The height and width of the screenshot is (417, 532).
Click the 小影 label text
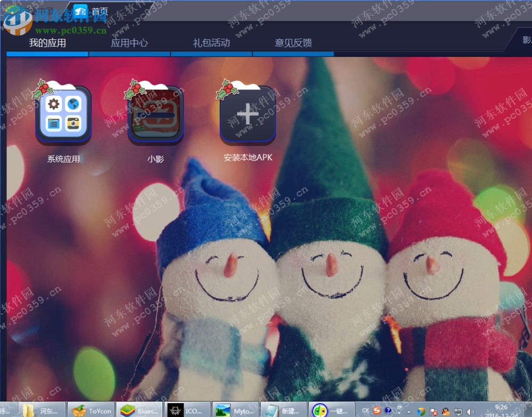(155, 159)
